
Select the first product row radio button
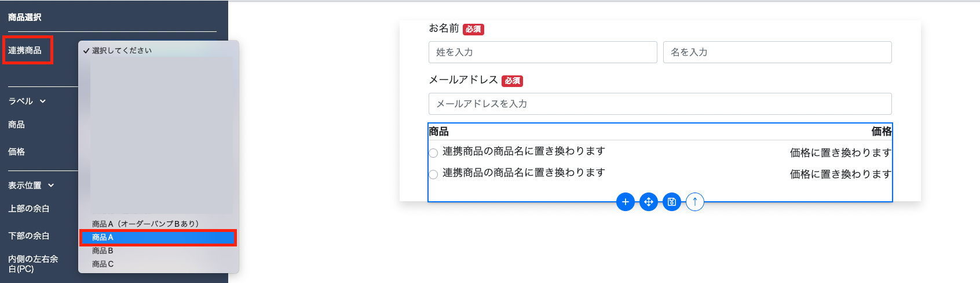coord(433,153)
